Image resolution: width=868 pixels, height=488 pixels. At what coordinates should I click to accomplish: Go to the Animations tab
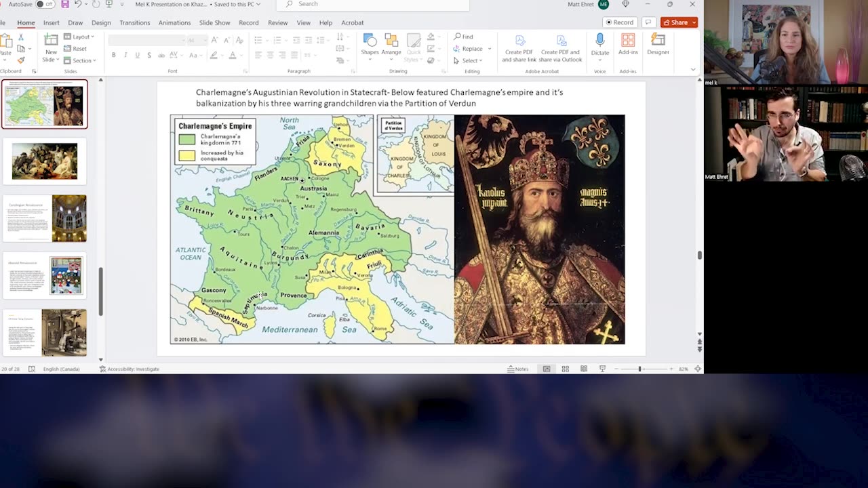[x=174, y=22]
